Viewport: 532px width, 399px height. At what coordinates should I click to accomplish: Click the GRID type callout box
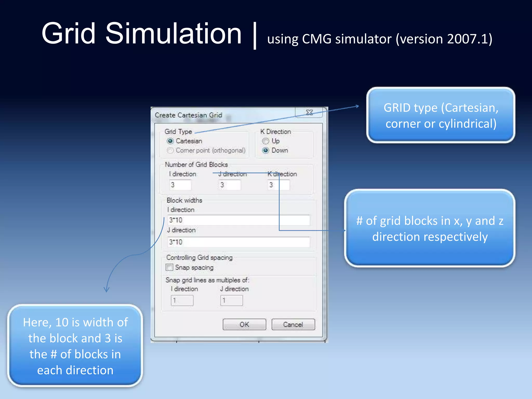[x=441, y=115]
